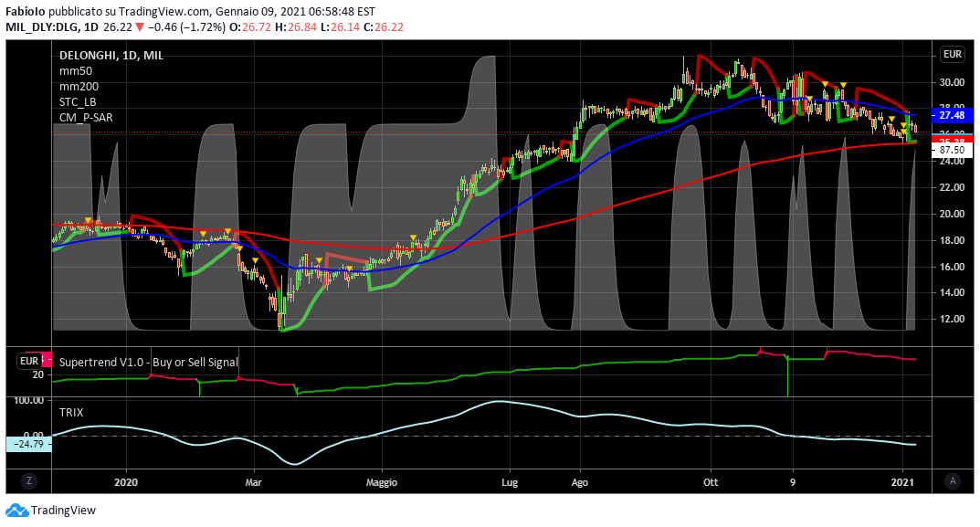Click the CM_P-SAR indicator label

click(x=86, y=118)
